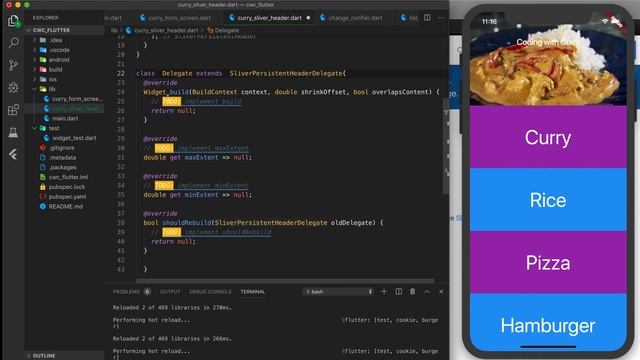Select the terminal shell dropdown showing bash
The width and height of the screenshot is (640, 360).
tap(338, 291)
